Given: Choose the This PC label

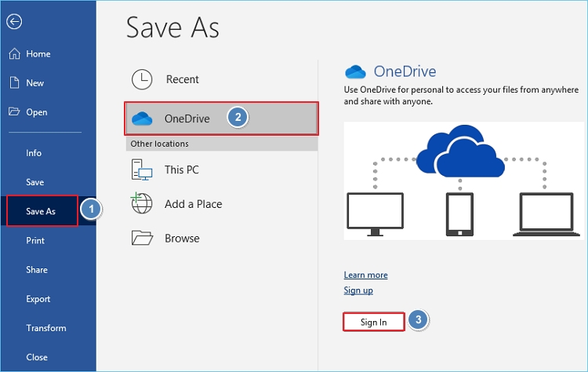Looking at the screenshot, I should [x=182, y=170].
